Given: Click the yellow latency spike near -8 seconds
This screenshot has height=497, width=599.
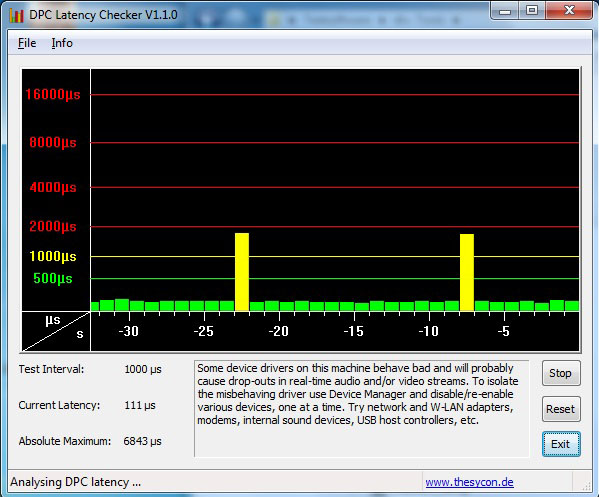Looking at the screenshot, I should [x=467, y=272].
